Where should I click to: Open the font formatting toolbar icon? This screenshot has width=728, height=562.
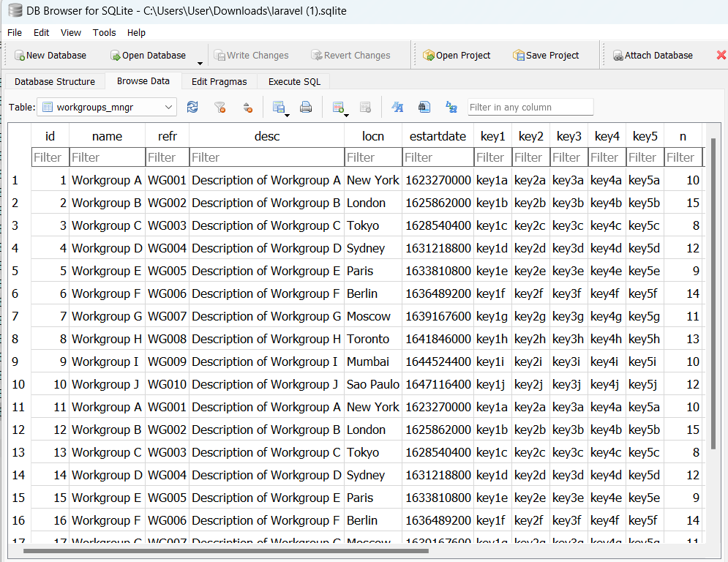(x=397, y=108)
